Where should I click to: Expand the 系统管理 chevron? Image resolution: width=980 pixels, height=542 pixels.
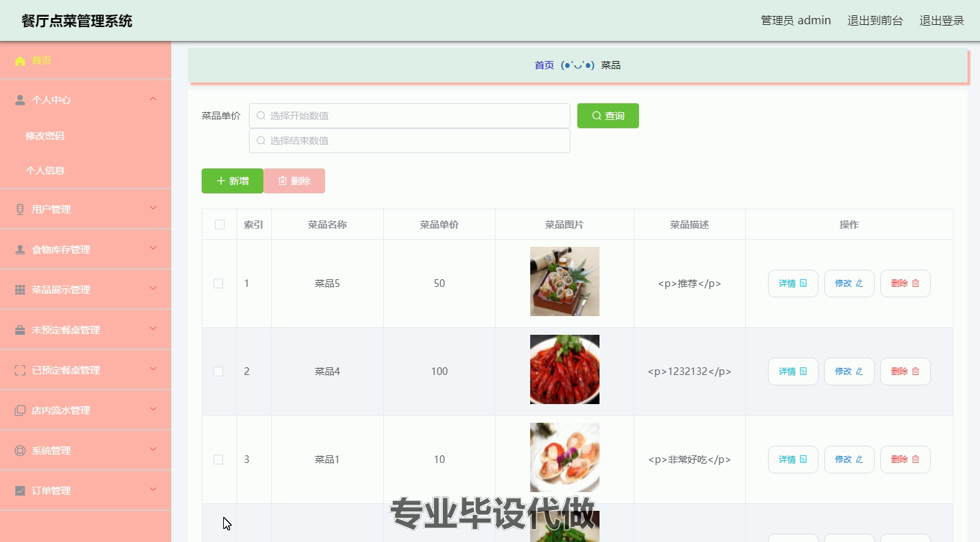click(x=153, y=449)
